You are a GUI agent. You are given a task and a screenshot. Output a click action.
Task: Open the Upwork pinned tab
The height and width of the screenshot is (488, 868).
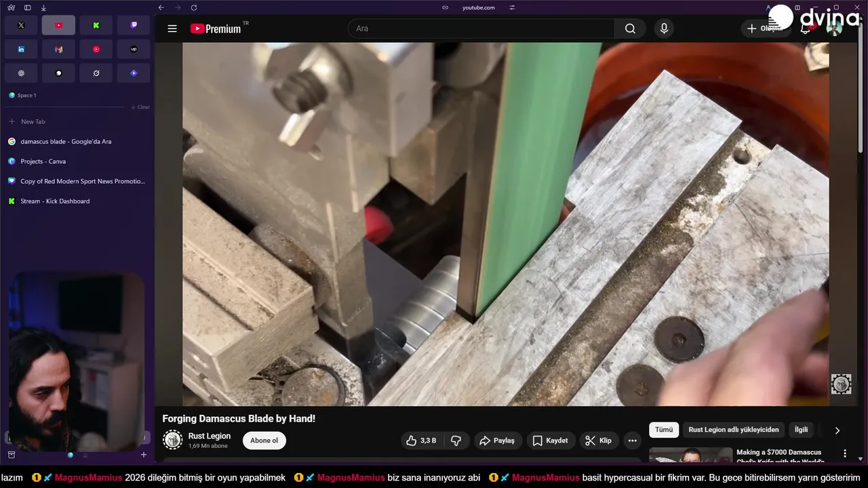tap(134, 49)
